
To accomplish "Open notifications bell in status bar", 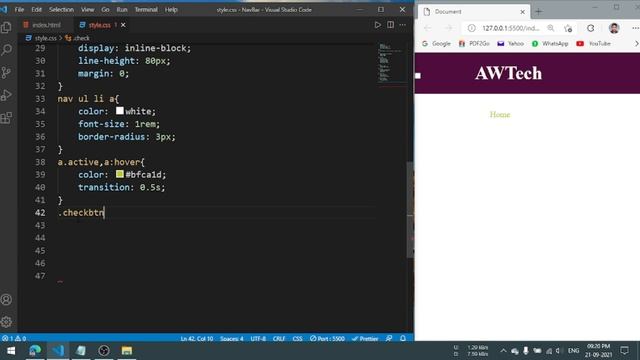I will 403,338.
